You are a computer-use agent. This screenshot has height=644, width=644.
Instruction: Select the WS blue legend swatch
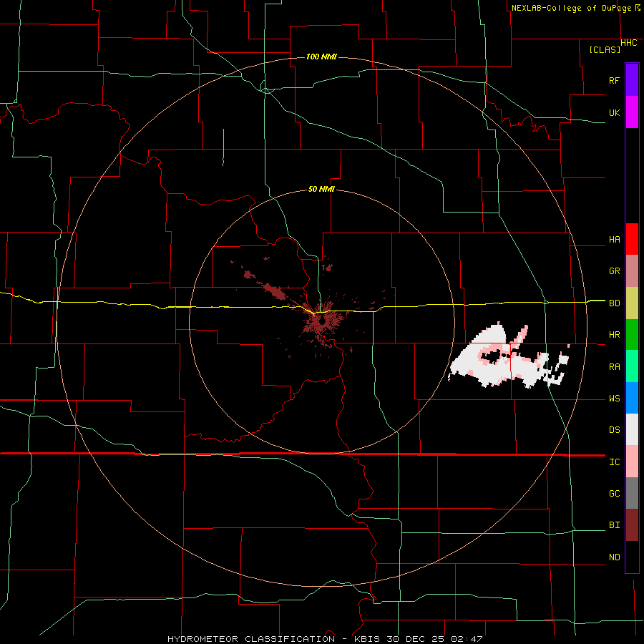click(x=632, y=398)
